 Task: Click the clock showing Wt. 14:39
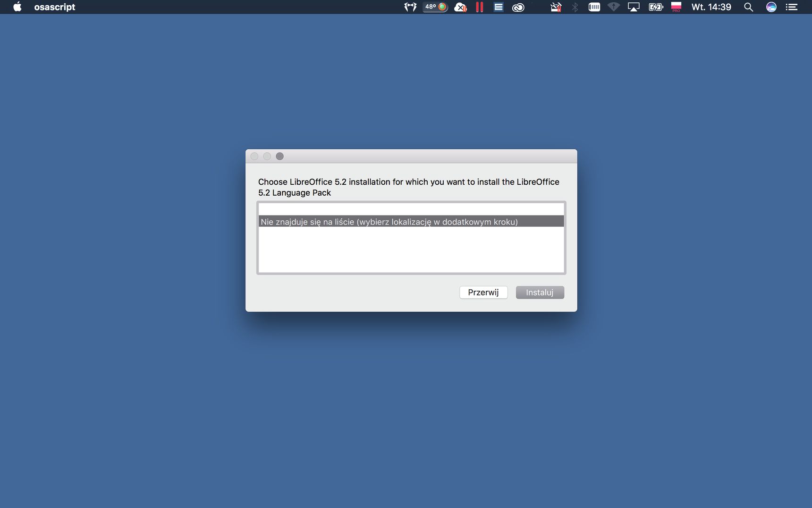[x=711, y=7]
